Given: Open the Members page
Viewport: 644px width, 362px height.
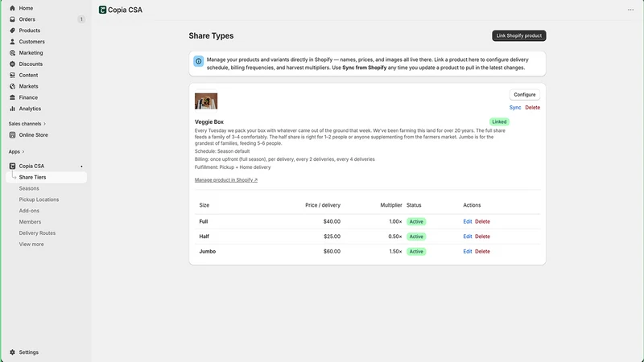Looking at the screenshot, I should (x=30, y=222).
